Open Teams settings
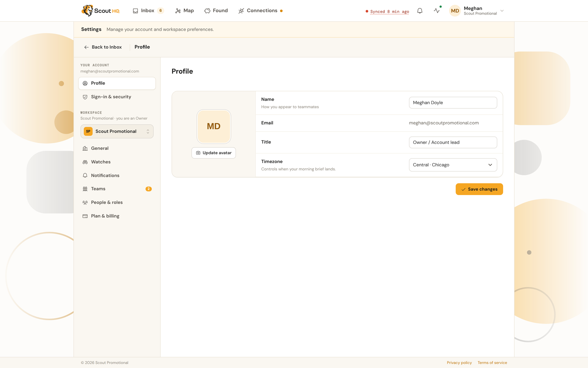This screenshot has height=368, width=588. (117, 189)
